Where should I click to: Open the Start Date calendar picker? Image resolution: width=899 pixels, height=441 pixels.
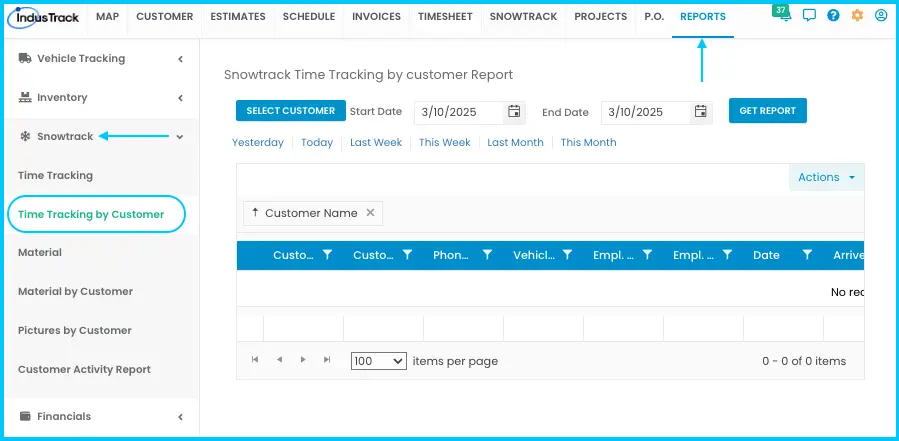514,112
